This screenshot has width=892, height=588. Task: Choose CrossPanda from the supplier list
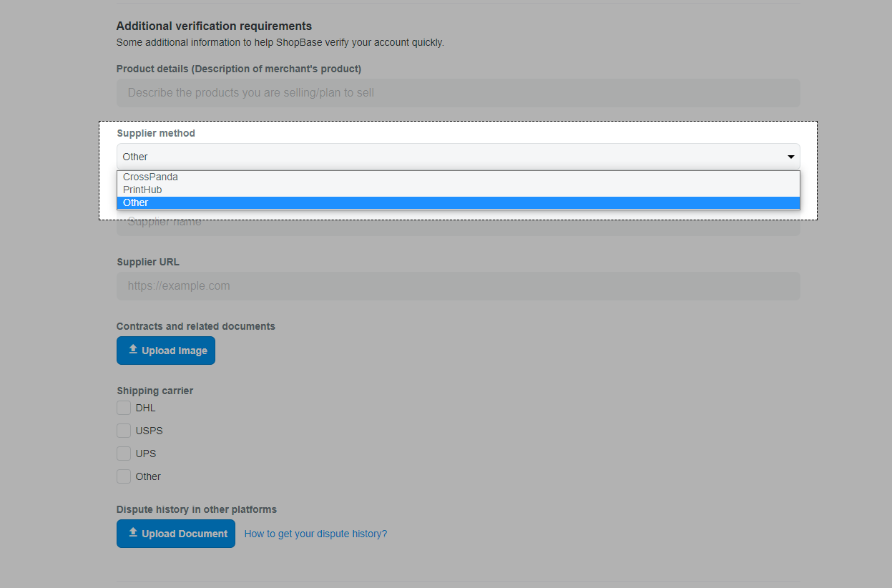[150, 177]
